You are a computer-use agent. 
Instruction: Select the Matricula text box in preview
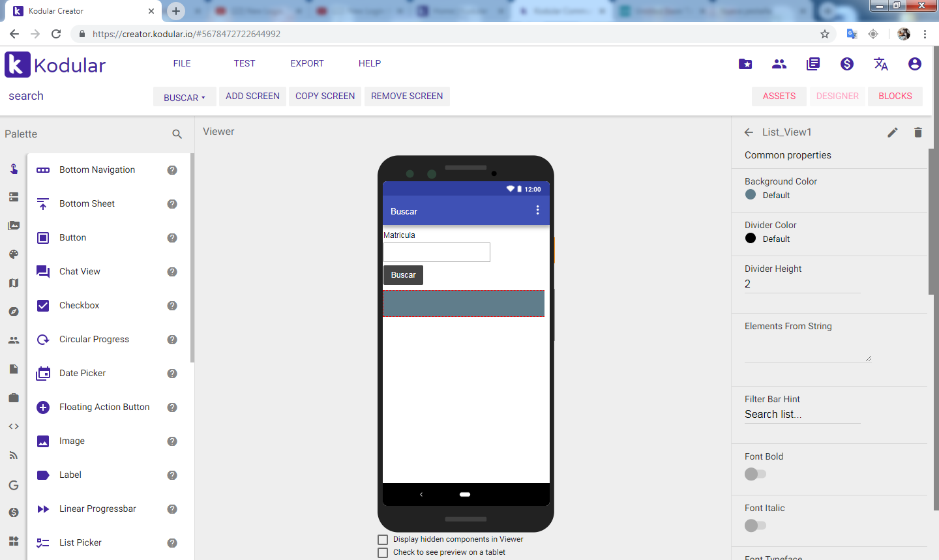tap(437, 252)
